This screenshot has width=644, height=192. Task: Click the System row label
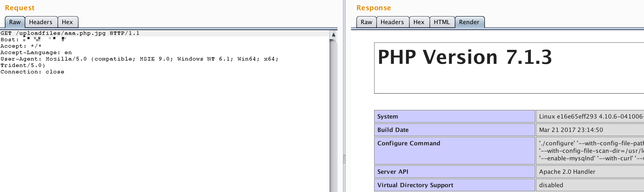coord(388,116)
